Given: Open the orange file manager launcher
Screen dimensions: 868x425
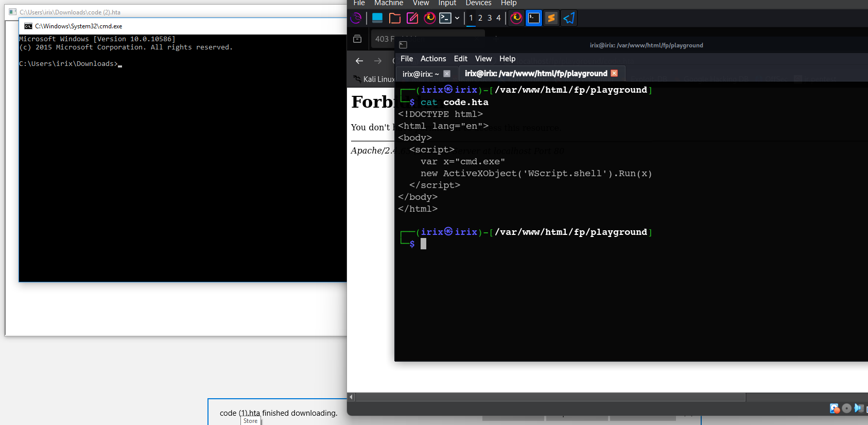Looking at the screenshot, I should 395,18.
